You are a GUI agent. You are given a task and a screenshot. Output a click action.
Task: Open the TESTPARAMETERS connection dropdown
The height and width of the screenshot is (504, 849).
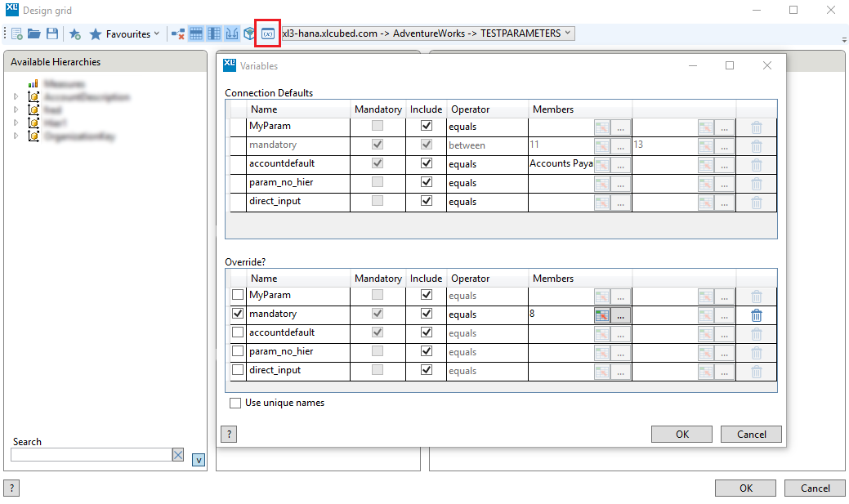[565, 33]
